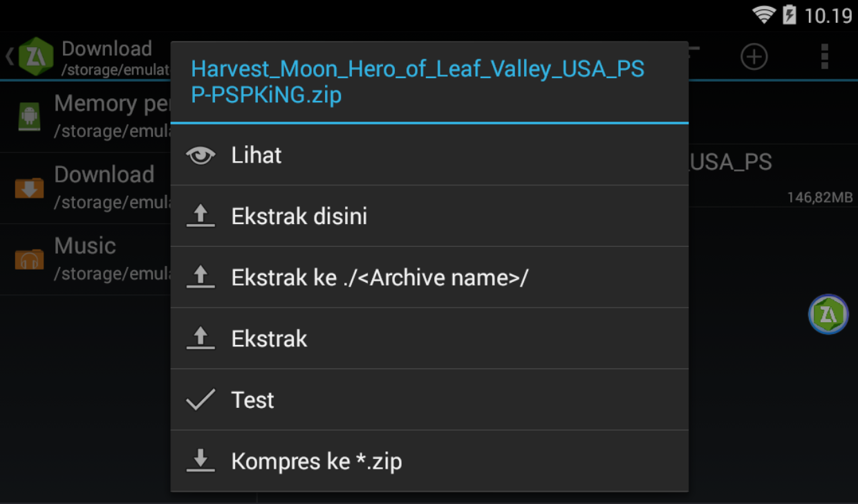The image size is (858, 504).
Task: Open the three-dot overflow menu
Action: tap(824, 56)
